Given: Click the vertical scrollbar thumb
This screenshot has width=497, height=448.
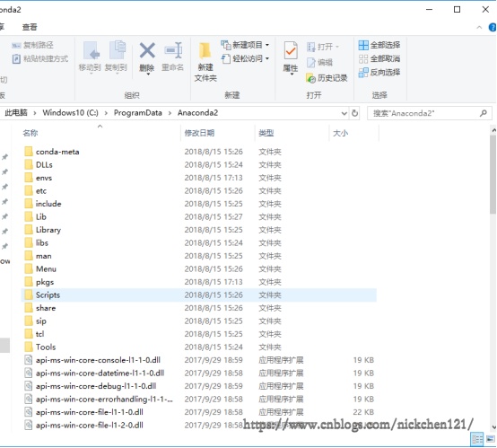Looking at the screenshot, I should pyautogui.click(x=493, y=174).
